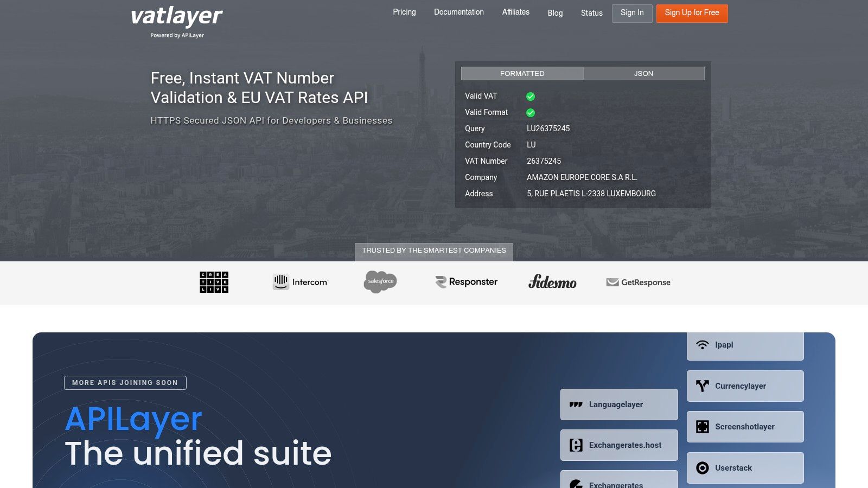The height and width of the screenshot is (488, 868).
Task: Click the Powered by APILayer text
Action: point(177,35)
